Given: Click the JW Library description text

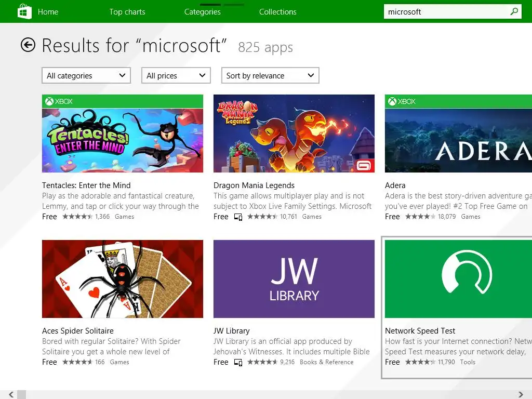Looking at the screenshot, I should [x=291, y=347].
